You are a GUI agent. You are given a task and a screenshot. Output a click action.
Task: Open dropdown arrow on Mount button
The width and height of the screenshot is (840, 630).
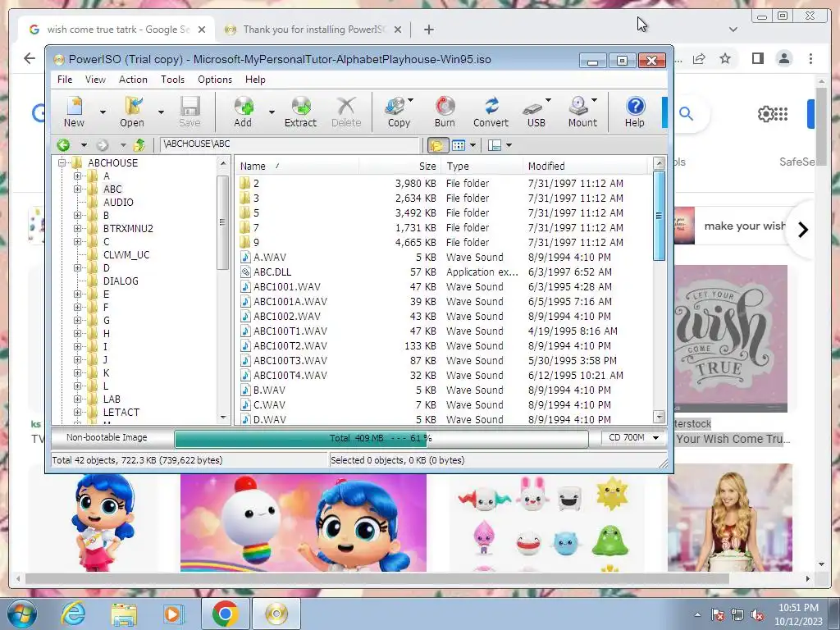(594, 100)
